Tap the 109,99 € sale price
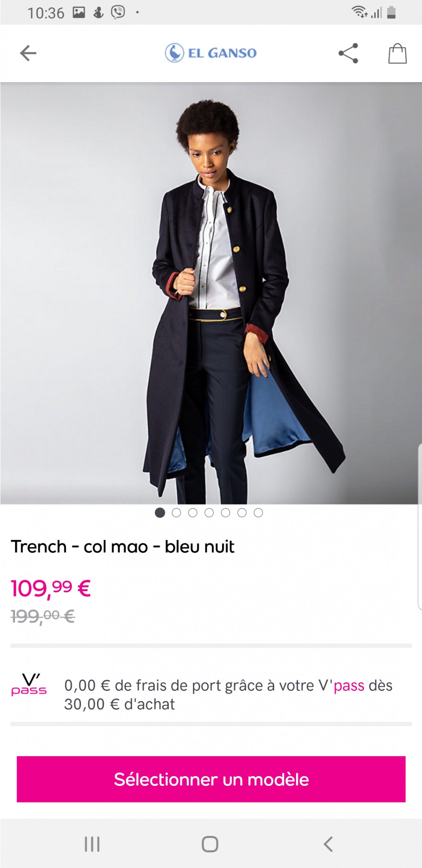The width and height of the screenshot is (422, 868). (51, 588)
